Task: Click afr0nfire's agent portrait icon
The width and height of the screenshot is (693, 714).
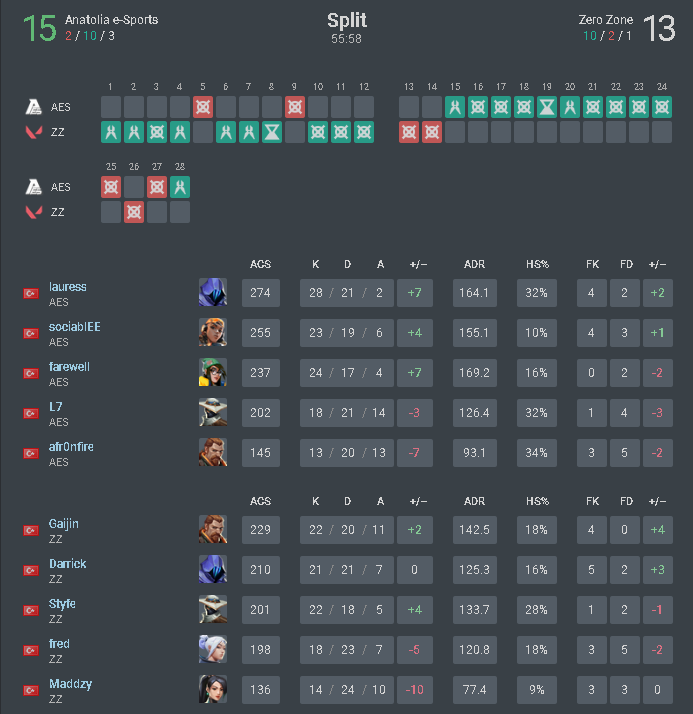Action: pyautogui.click(x=212, y=452)
